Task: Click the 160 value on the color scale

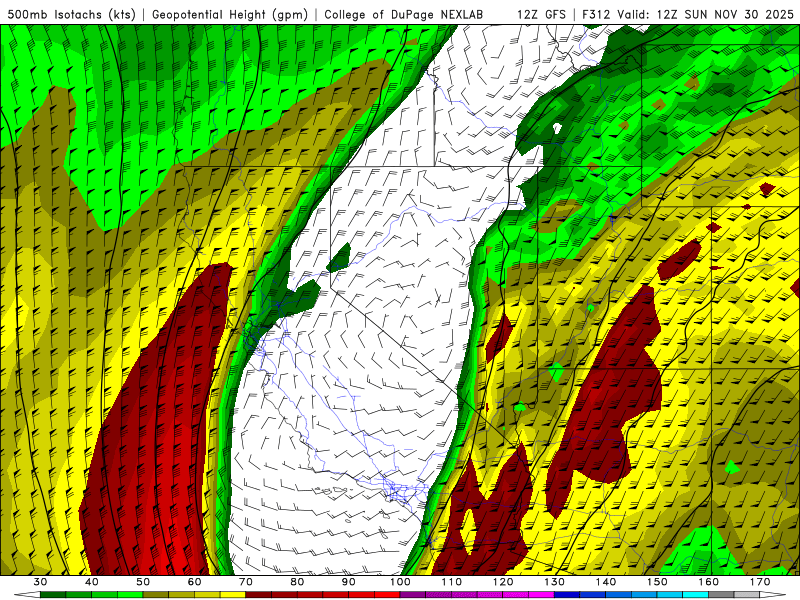Action: 708,582
